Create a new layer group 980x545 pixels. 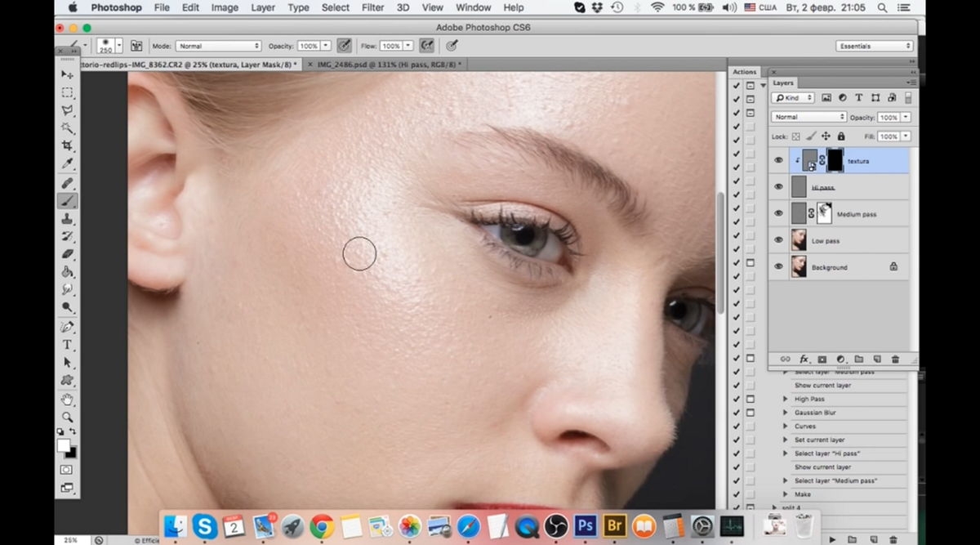858,359
